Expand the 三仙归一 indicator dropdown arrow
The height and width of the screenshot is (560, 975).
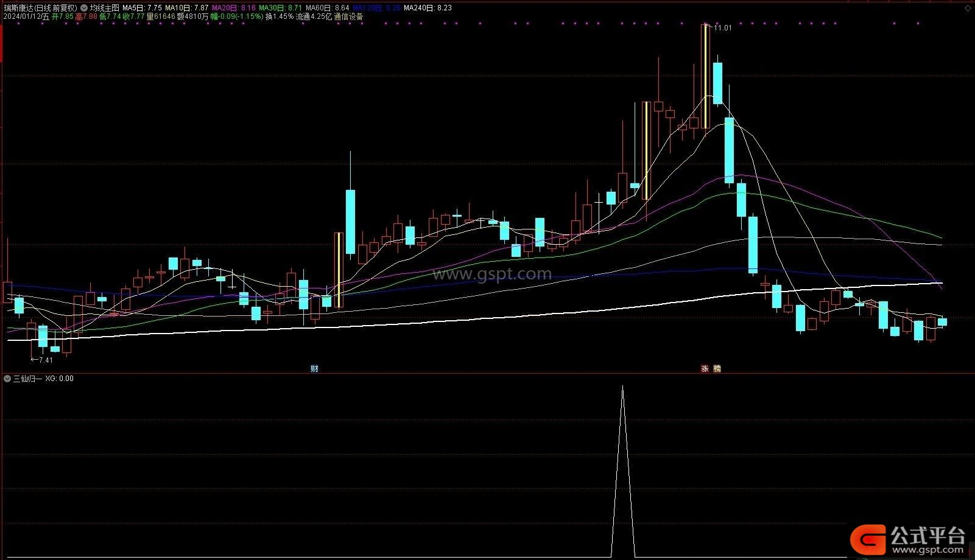(x=7, y=379)
